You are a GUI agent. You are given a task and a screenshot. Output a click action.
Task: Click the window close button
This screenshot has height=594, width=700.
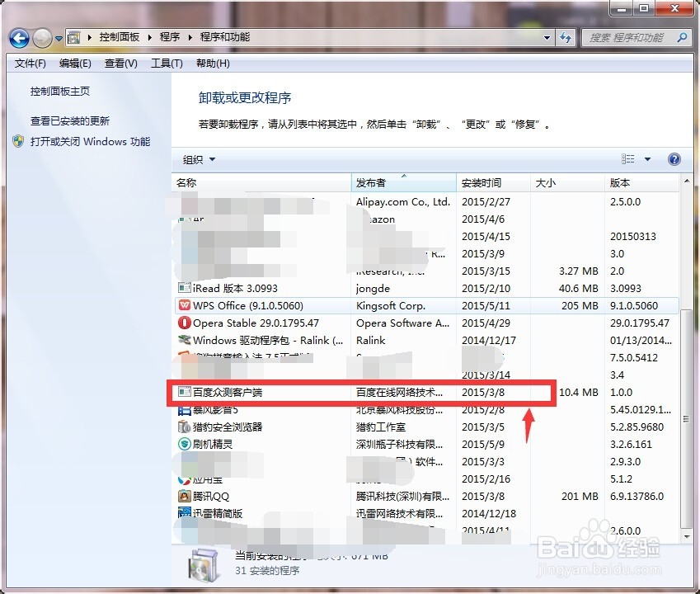point(674,8)
